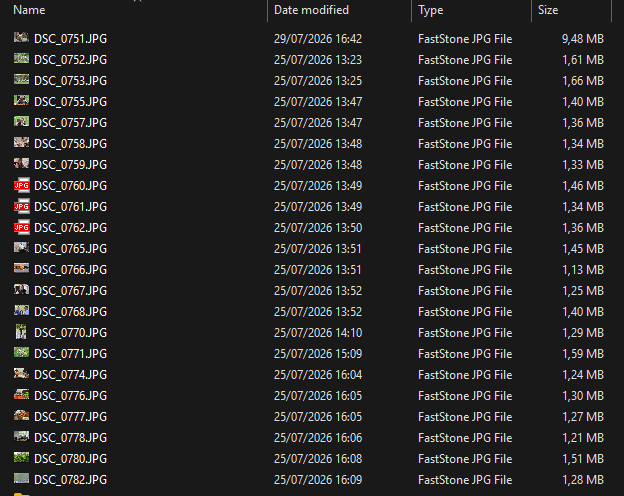
Task: Select the file name DSC_0755.JPG
Action: pos(70,102)
